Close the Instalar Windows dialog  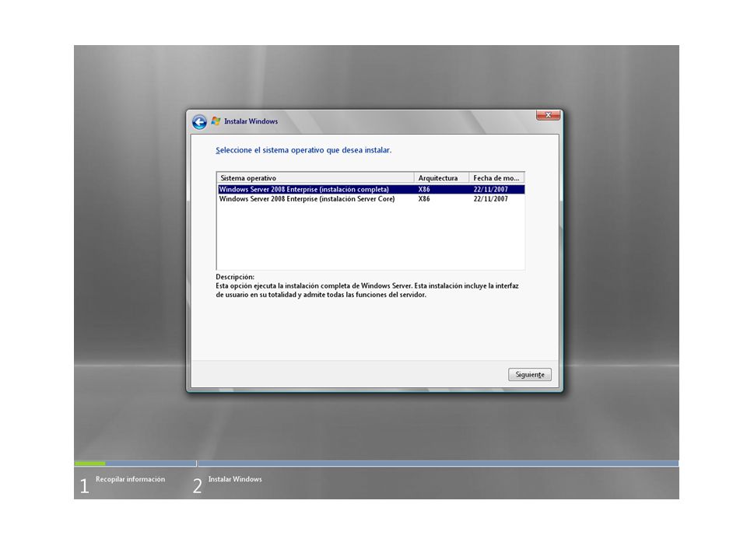548,115
